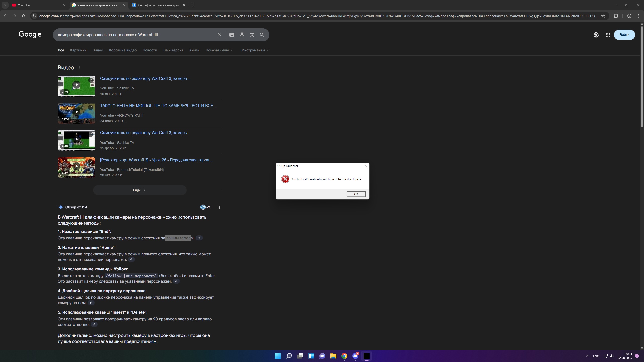Bookmark this page with star icon

coord(603,16)
